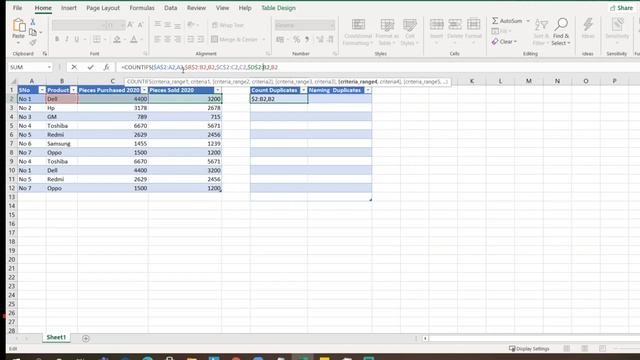This screenshot has width=640, height=360.
Task: Click the Font Color A icon
Action: tap(133, 40)
